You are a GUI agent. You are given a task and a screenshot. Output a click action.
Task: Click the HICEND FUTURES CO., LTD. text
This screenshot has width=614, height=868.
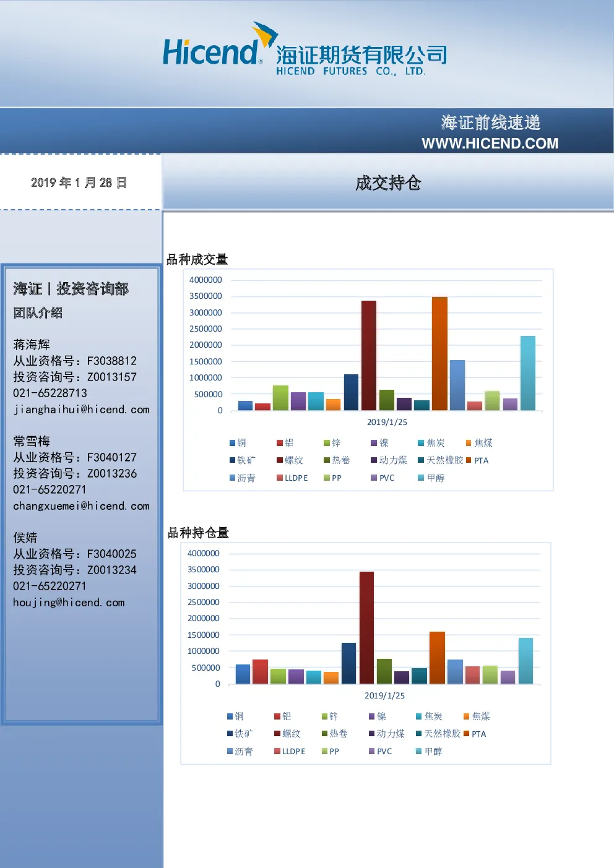pyautogui.click(x=351, y=71)
